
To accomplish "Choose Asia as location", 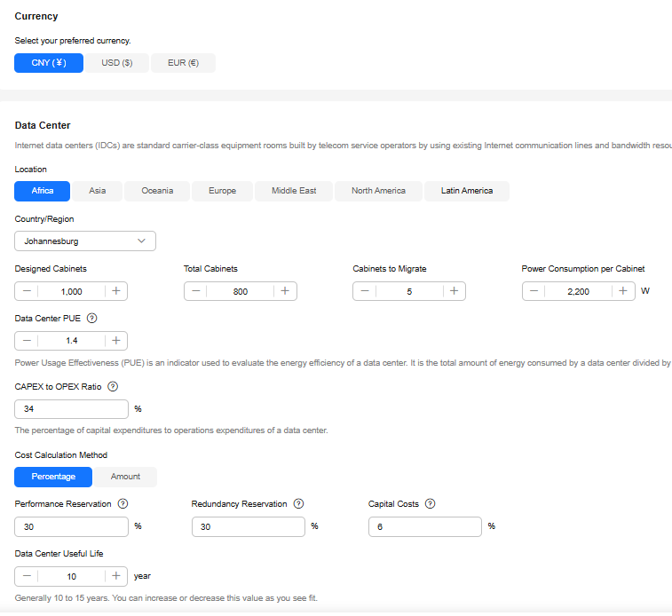I will coord(98,191).
